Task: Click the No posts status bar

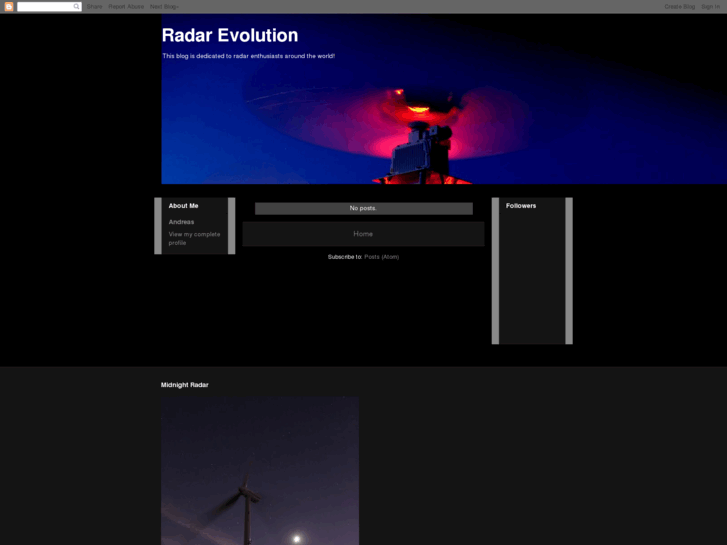Action: (x=363, y=208)
